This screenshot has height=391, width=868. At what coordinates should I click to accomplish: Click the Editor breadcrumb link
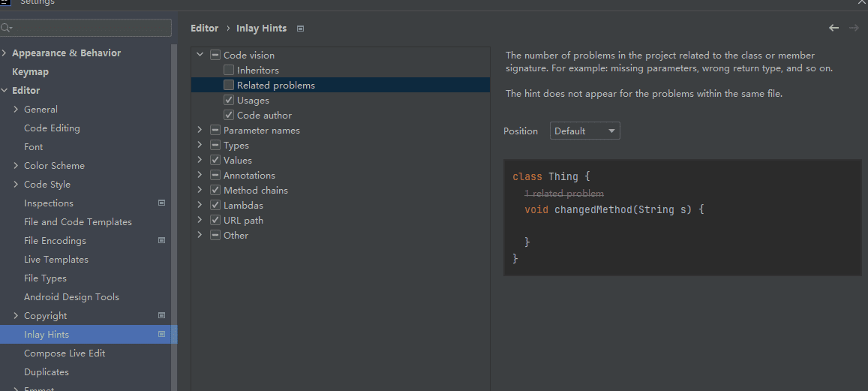(x=204, y=28)
